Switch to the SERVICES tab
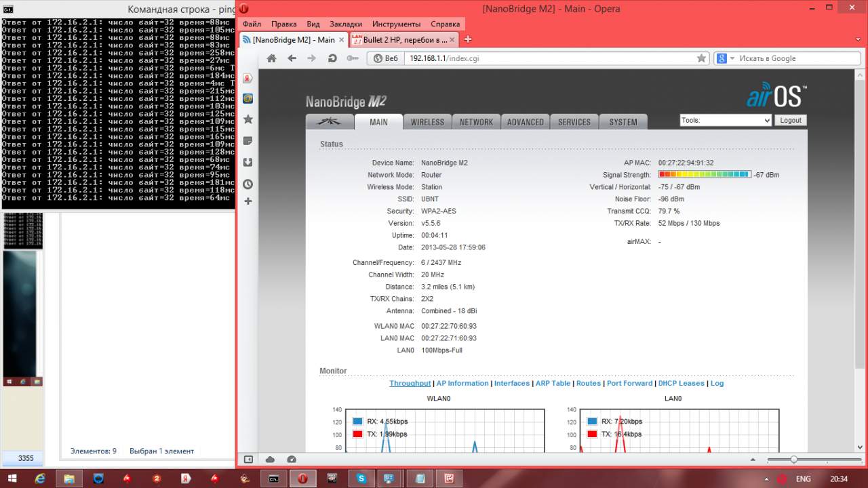 click(x=574, y=122)
